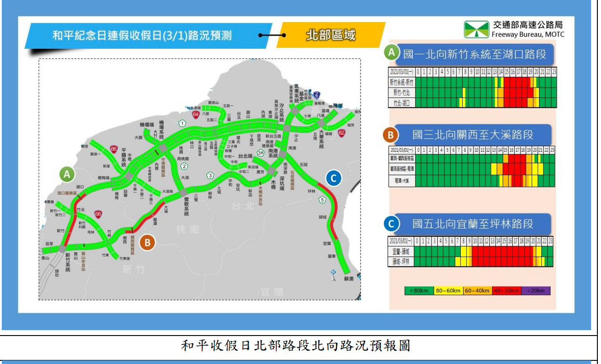
Task: Click the brown 中壢服務區 map label
Action: pyautogui.click(x=163, y=168)
